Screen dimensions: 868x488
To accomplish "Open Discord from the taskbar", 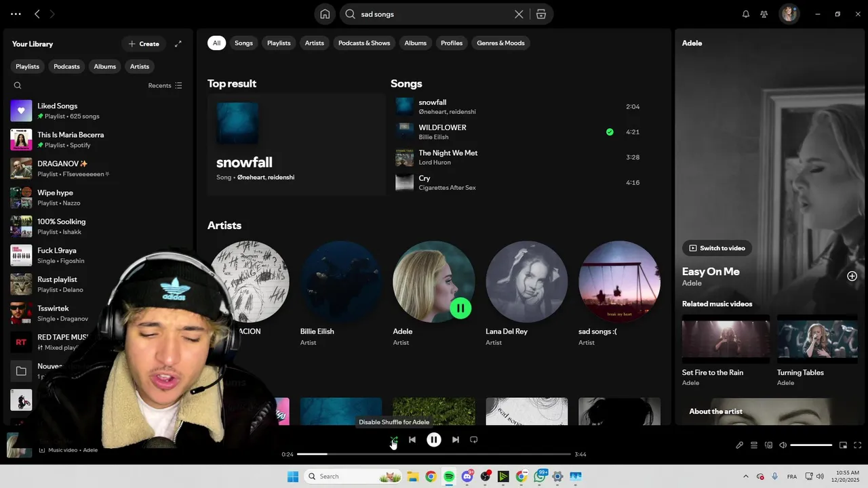I will [467, 476].
